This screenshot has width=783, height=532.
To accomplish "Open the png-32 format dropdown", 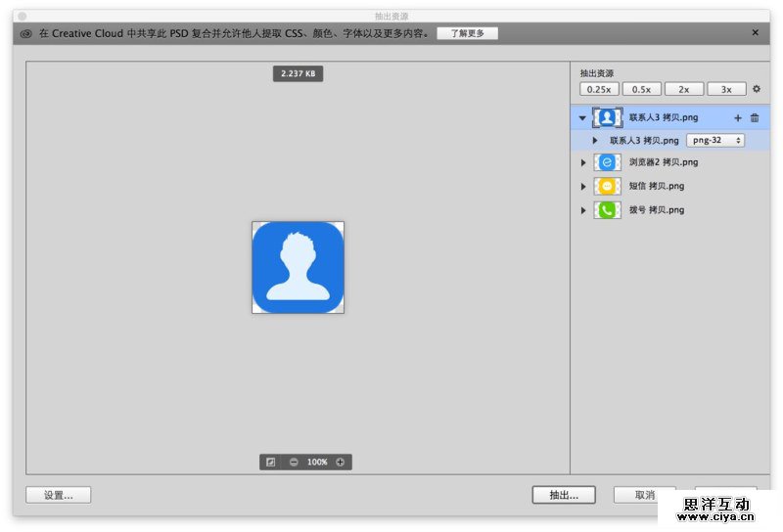I will pos(714,141).
